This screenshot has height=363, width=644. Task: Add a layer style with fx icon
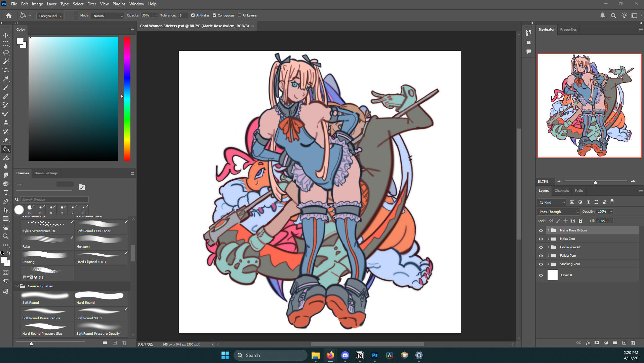click(x=588, y=343)
